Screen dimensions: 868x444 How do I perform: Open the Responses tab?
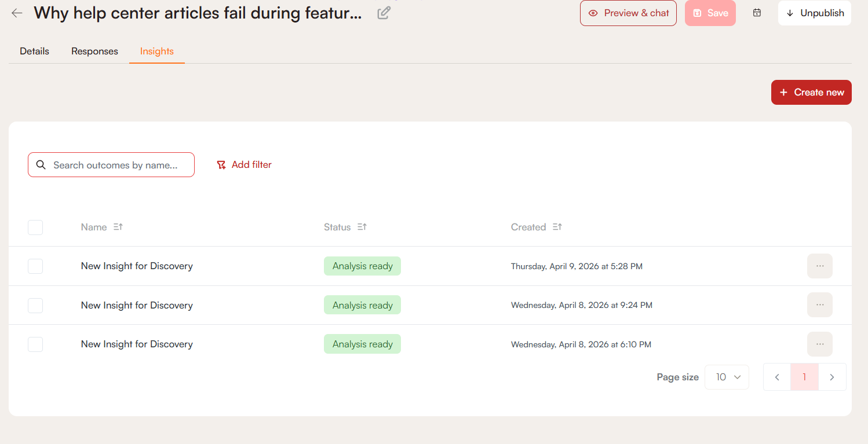[94, 51]
